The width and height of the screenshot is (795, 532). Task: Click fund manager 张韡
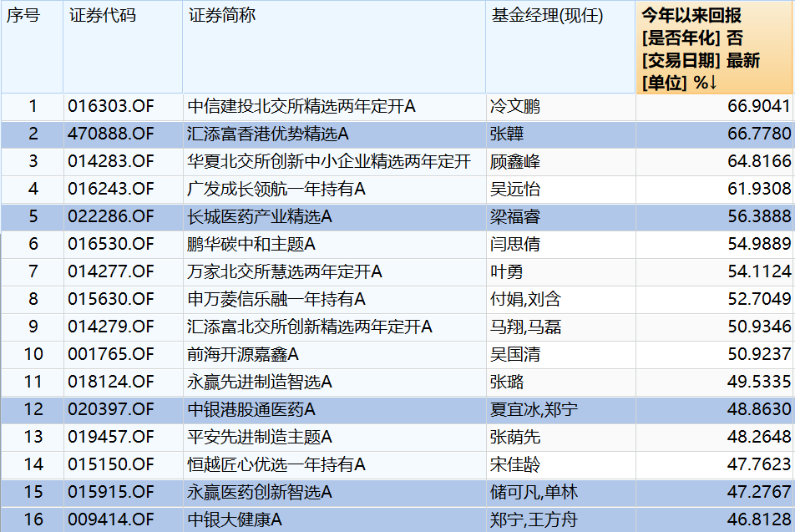[x=507, y=134]
